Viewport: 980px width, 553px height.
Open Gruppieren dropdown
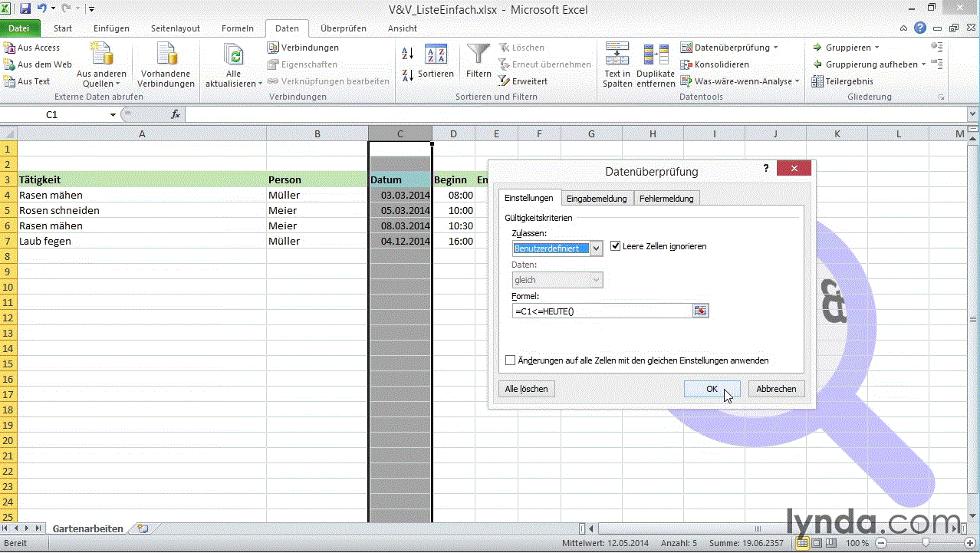click(876, 48)
